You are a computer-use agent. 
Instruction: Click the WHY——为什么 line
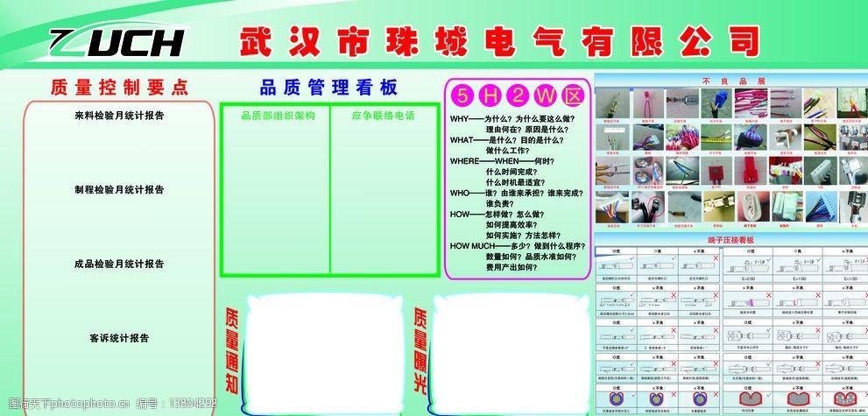(512, 119)
